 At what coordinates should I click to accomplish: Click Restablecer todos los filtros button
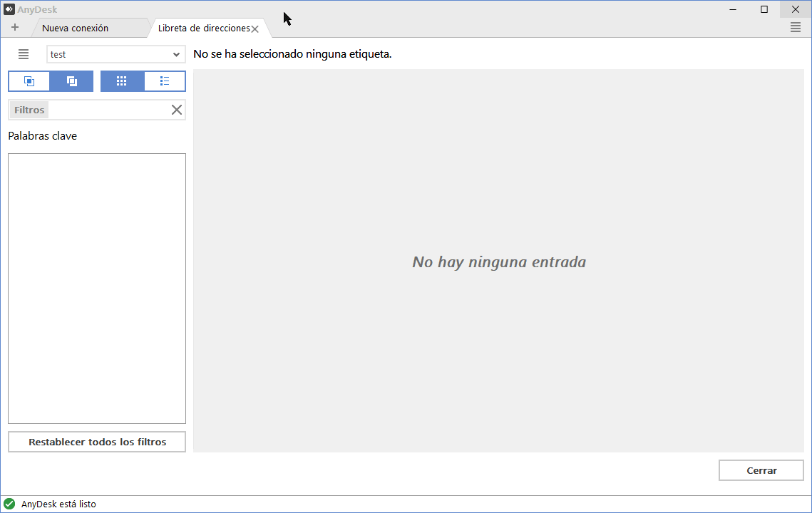97,442
